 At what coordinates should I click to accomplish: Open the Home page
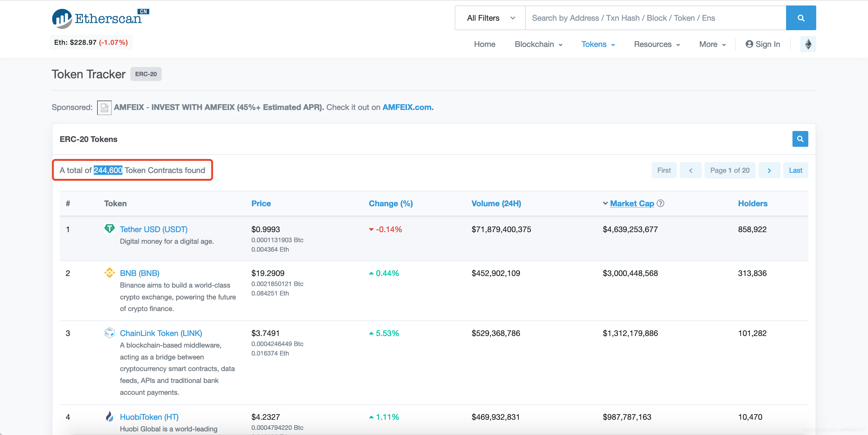tap(484, 44)
